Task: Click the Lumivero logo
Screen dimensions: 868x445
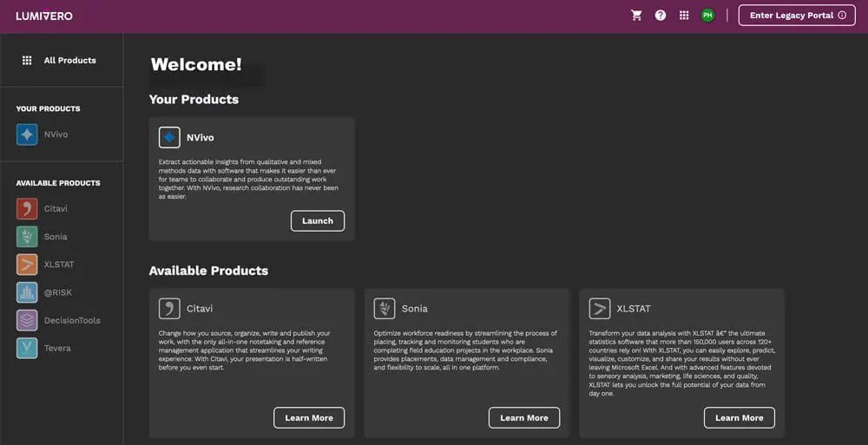Action: (x=44, y=16)
